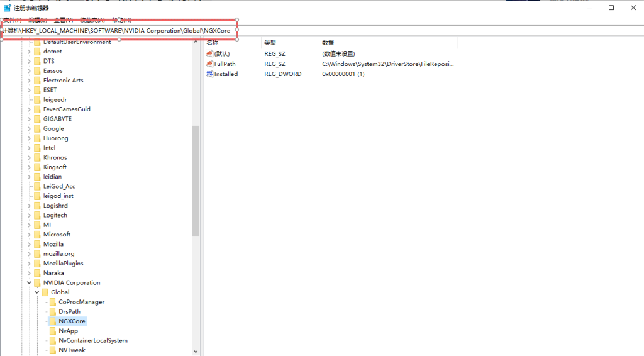Open the 文件 (File) menu
Viewport: 644px width, 356px height.
coord(12,20)
